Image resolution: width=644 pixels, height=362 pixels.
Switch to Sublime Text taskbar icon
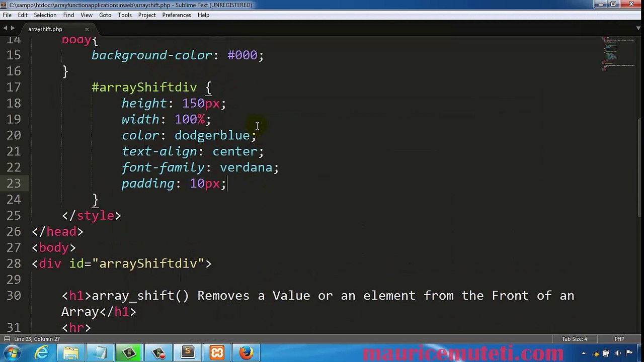(188, 353)
